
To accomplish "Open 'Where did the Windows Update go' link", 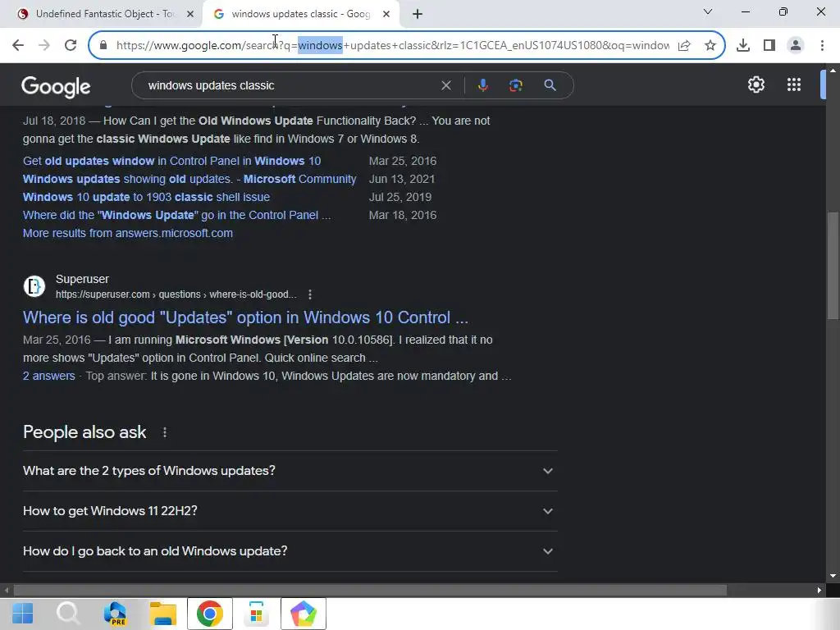I will pyautogui.click(x=177, y=216).
